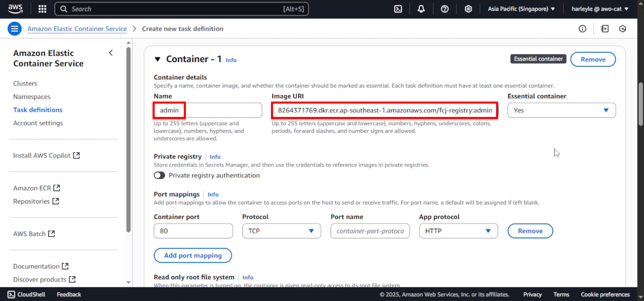Open the Privacy footer link
This screenshot has width=644, height=301.
[532, 294]
